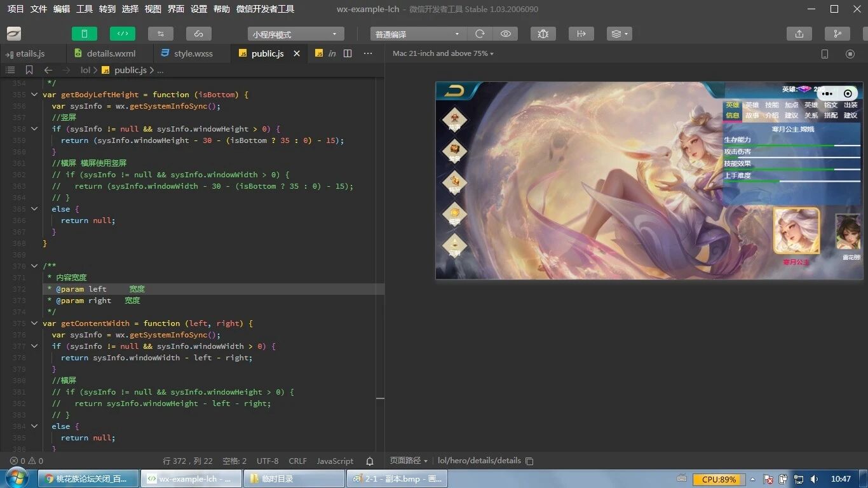Screen dimensions: 868x488
Task: Open the device and zoom selector dropdown
Action: 443,53
